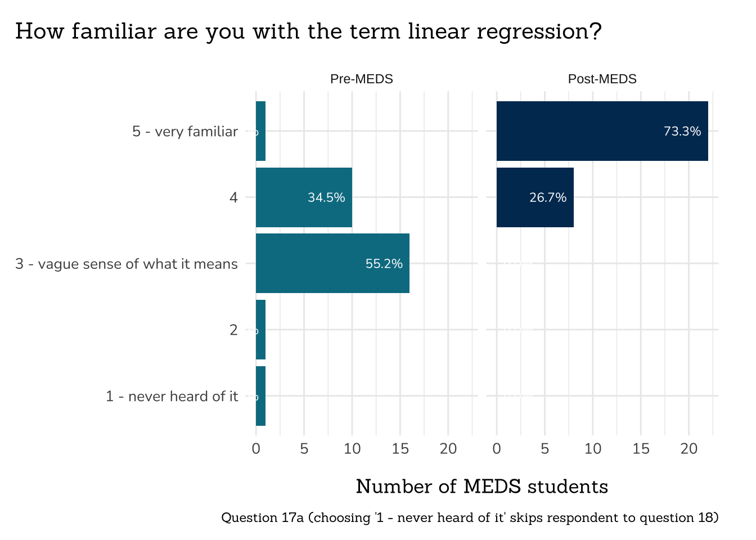Image resolution: width=756 pixels, height=540 pixels.
Task: Click the y-axis label '4'
Action: tap(233, 197)
